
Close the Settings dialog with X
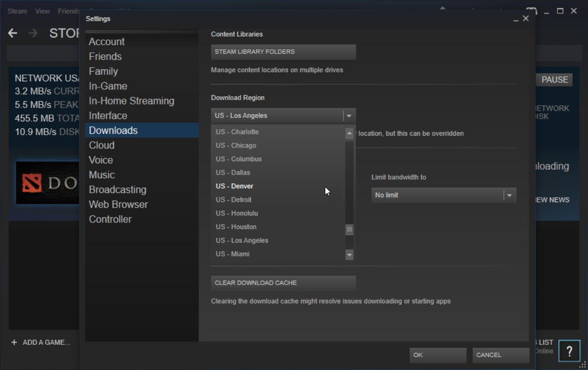point(526,18)
